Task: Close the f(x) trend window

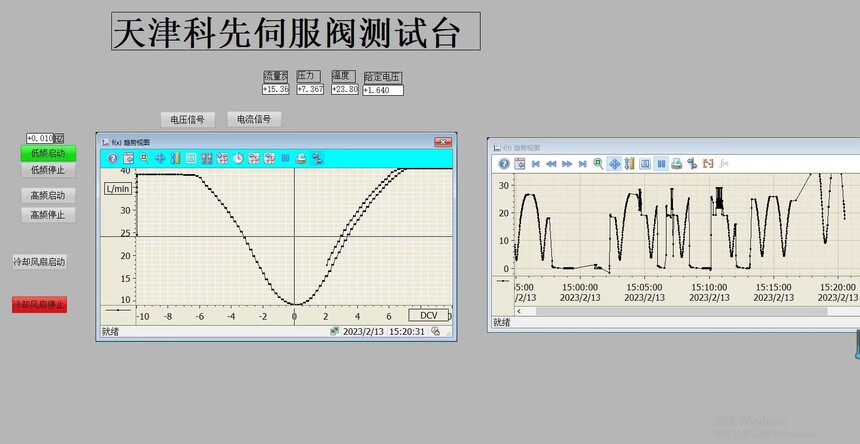Action: click(443, 142)
